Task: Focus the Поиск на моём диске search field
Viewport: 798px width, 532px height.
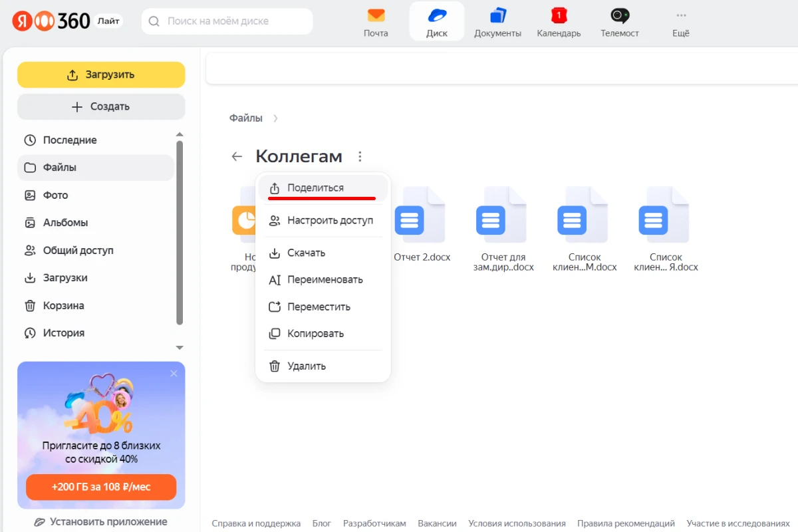Action: [x=227, y=21]
